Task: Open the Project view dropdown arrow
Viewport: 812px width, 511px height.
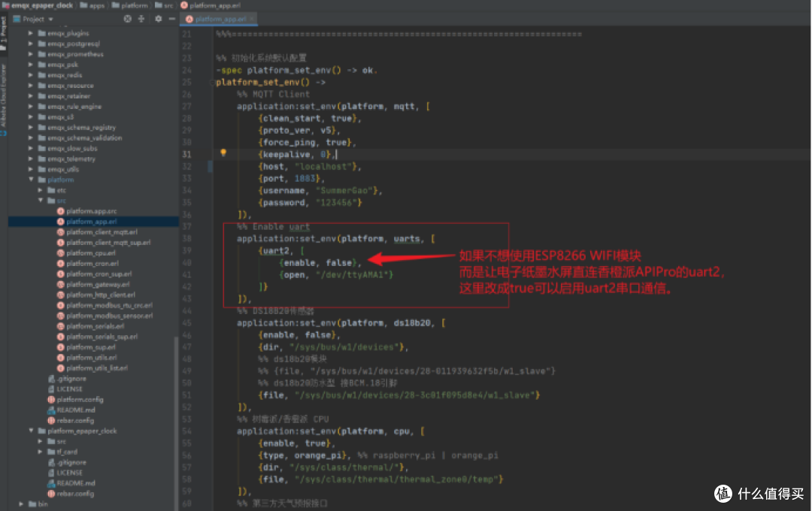Action: pos(51,19)
